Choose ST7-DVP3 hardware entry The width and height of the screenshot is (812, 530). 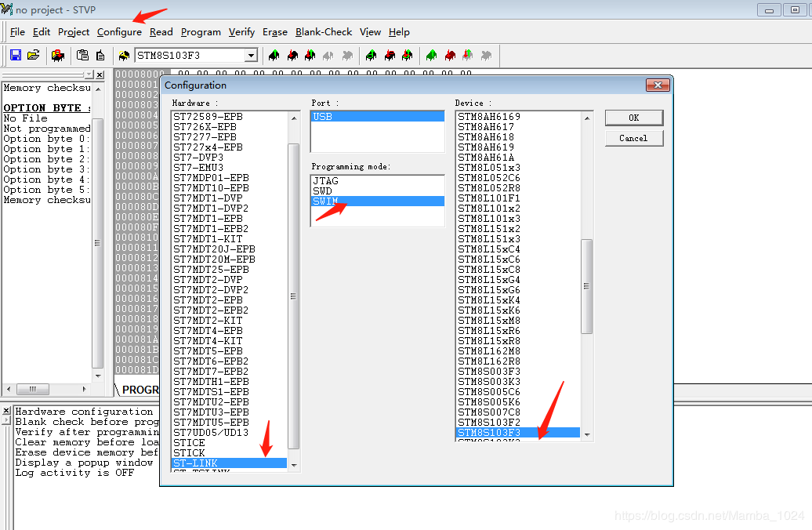click(229, 158)
